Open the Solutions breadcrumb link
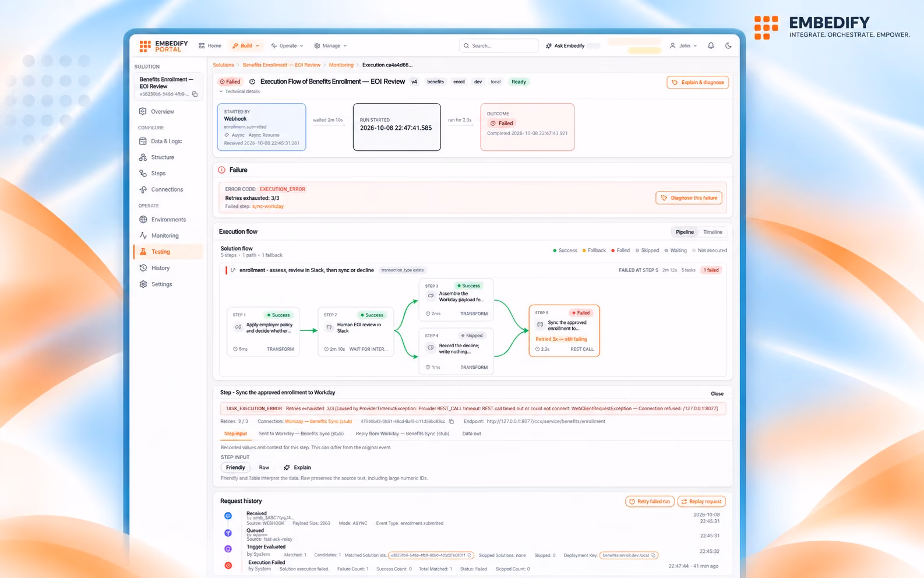 [223, 65]
